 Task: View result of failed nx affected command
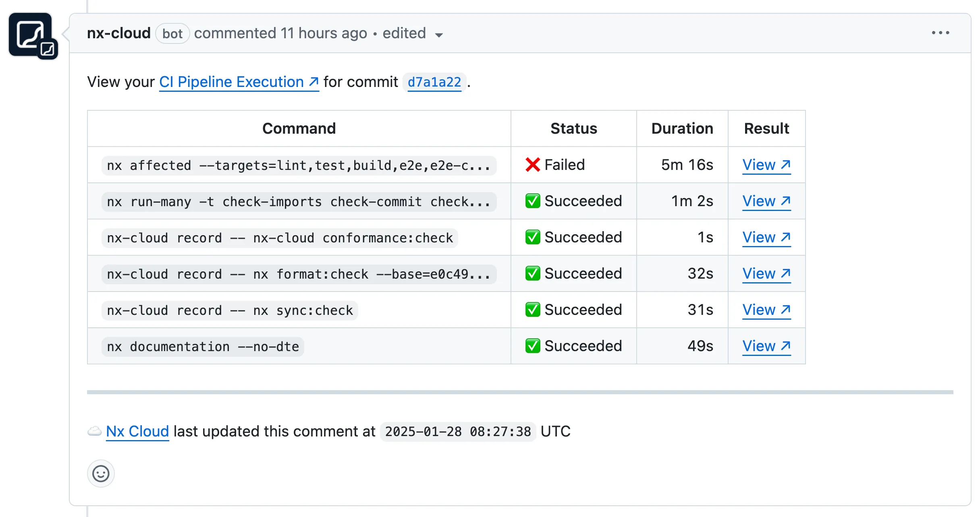coord(766,165)
